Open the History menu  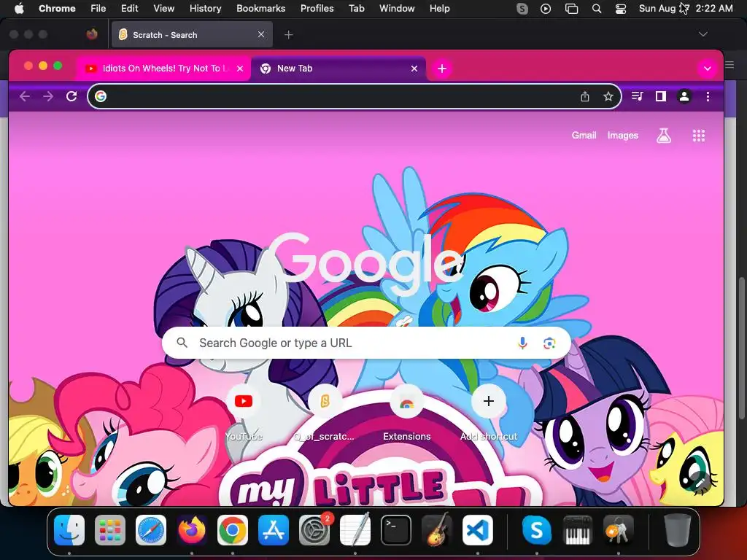pyautogui.click(x=205, y=8)
